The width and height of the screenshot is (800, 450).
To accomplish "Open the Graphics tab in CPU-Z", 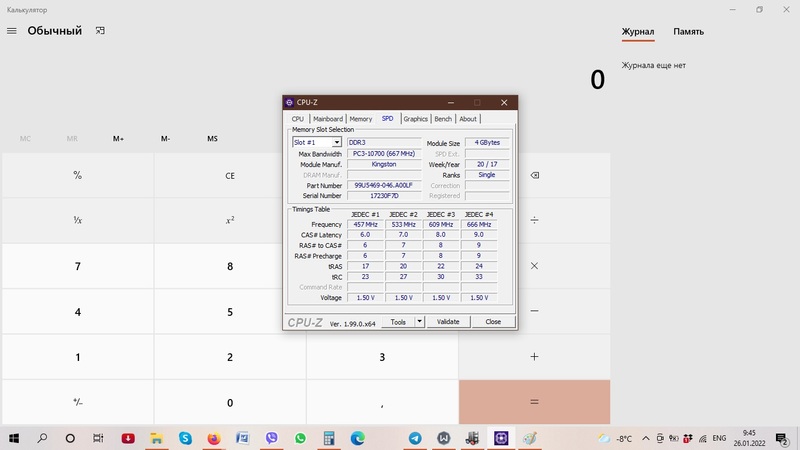I will (x=415, y=119).
